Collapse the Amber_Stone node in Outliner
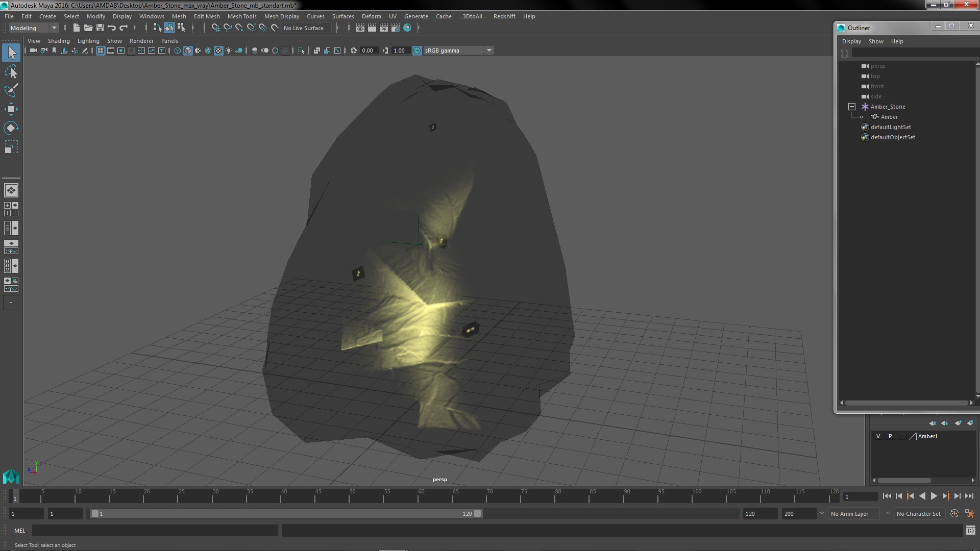The height and width of the screenshot is (551, 980). [852, 107]
